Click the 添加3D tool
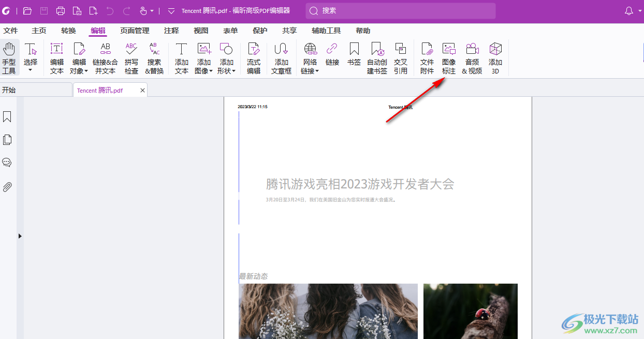Screen dimensions: 644x339 [495, 58]
